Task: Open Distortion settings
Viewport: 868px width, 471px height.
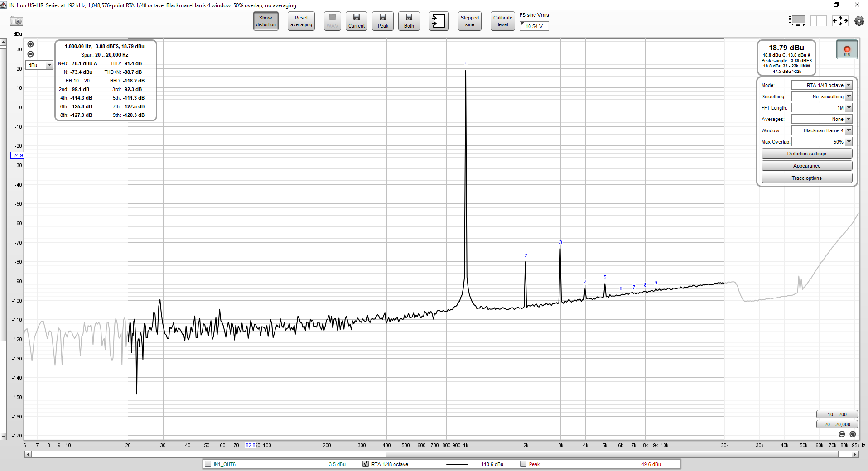Action: coord(807,154)
